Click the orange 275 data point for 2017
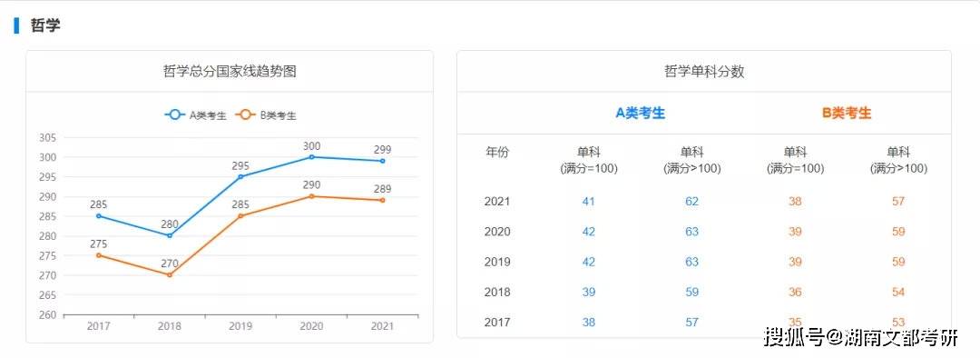This screenshot has width=980, height=358. 99,255
